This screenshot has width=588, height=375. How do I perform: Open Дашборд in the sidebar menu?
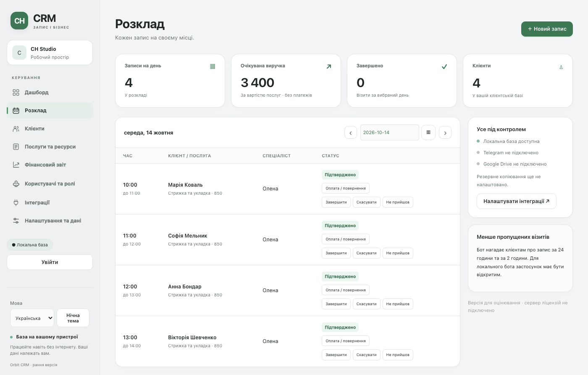(x=50, y=92)
